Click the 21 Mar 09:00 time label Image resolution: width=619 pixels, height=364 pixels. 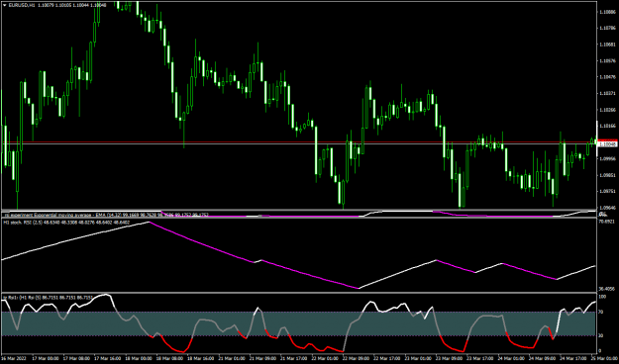(262, 358)
